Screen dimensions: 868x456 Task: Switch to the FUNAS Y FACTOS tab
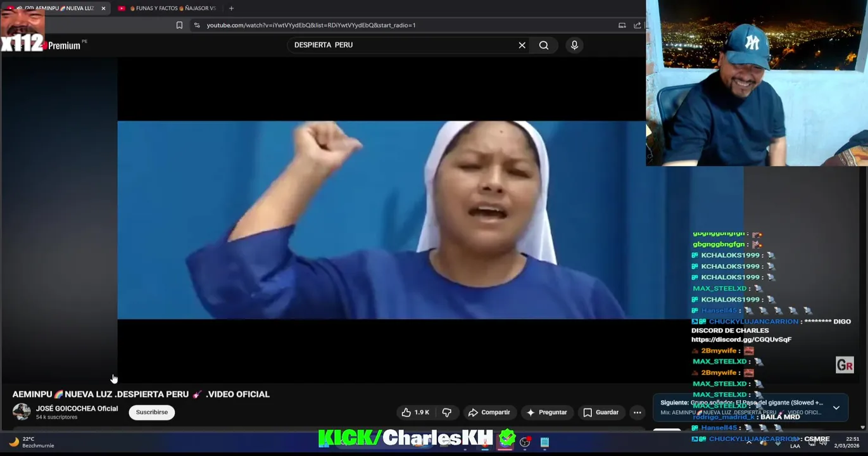click(x=168, y=8)
